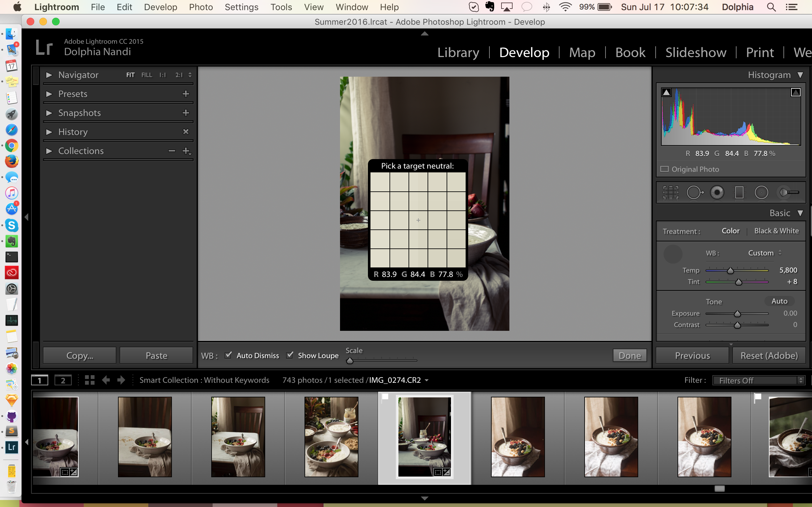Select the histogram clipping indicator triangle

(666, 92)
